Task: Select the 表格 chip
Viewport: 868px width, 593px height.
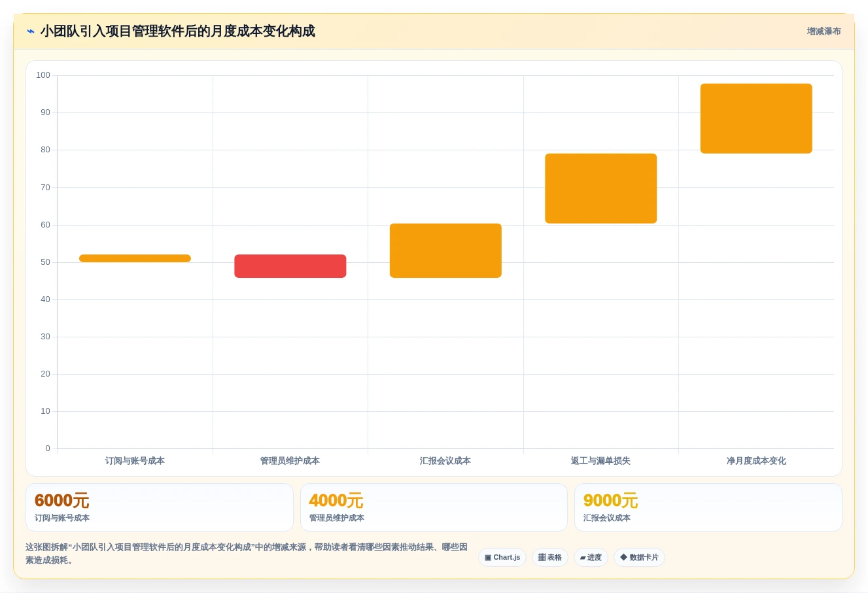Action: click(x=550, y=558)
